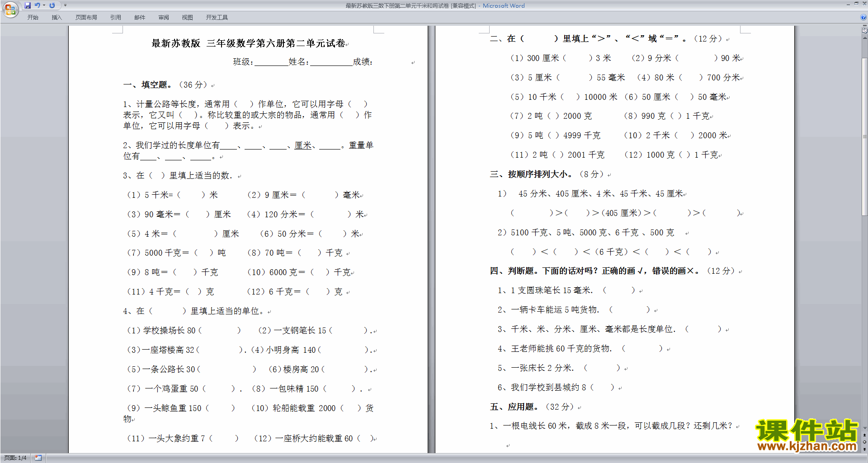Click the 姓名 blank line in the header row
Screen dimensions: 868x463
[x=331, y=62]
